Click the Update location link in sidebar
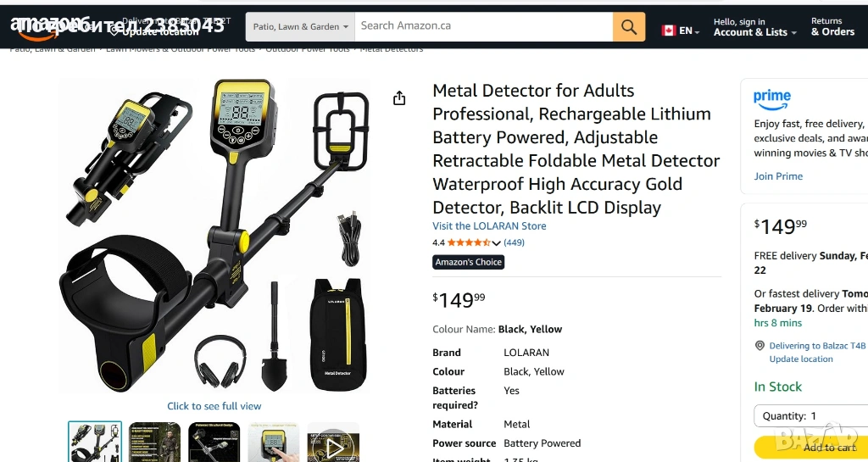Screen dimensions: 868x462 [800, 359]
